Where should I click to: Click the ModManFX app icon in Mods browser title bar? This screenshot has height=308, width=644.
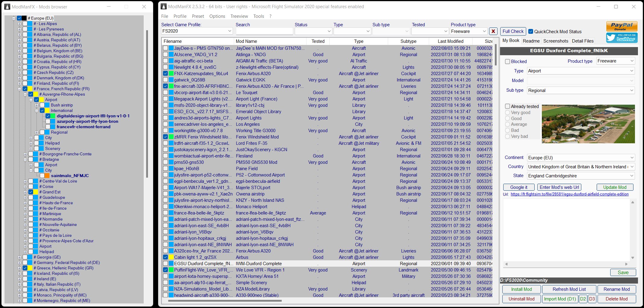pyautogui.click(x=7, y=7)
